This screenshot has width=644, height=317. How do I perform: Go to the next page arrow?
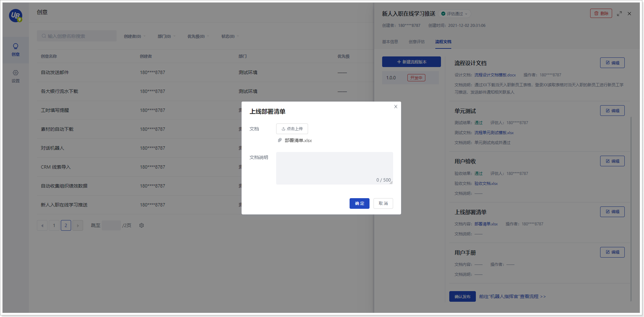(78, 225)
